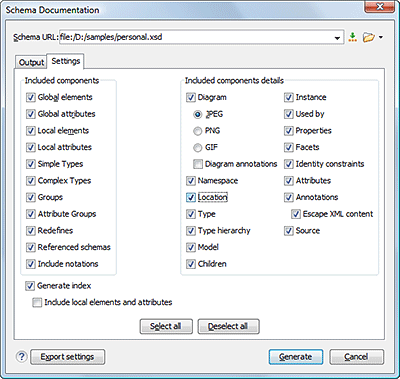Viewport: 400px width, 379px height.
Task: Uncheck Attribute Groups
Action: click(x=31, y=214)
